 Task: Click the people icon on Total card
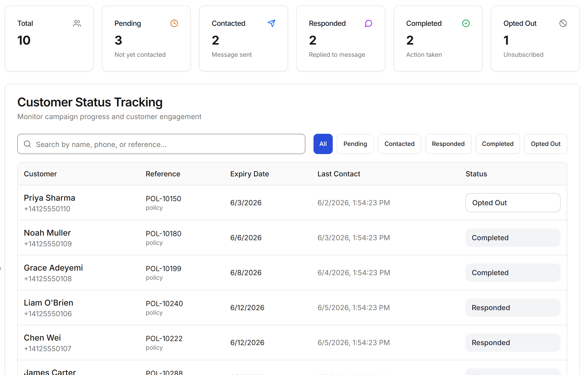click(x=77, y=23)
